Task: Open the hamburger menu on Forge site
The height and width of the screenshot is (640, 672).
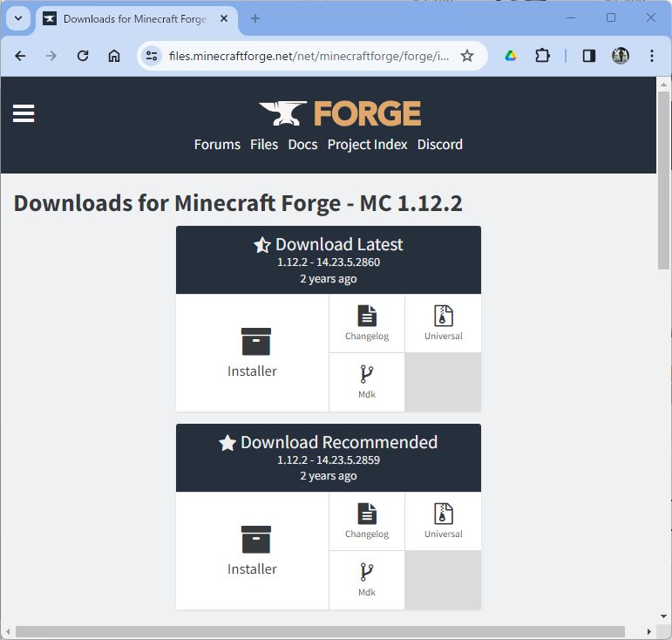Action: 24,113
